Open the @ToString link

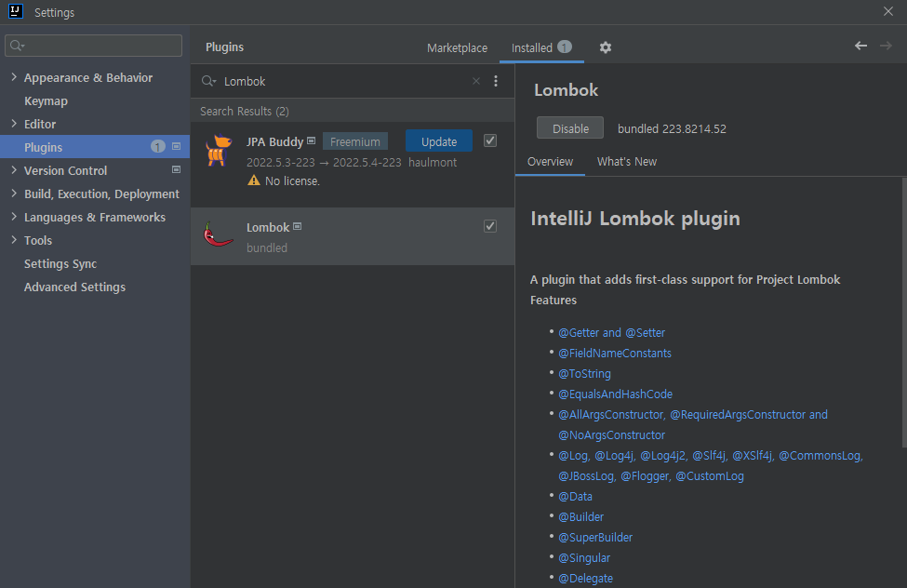584,374
